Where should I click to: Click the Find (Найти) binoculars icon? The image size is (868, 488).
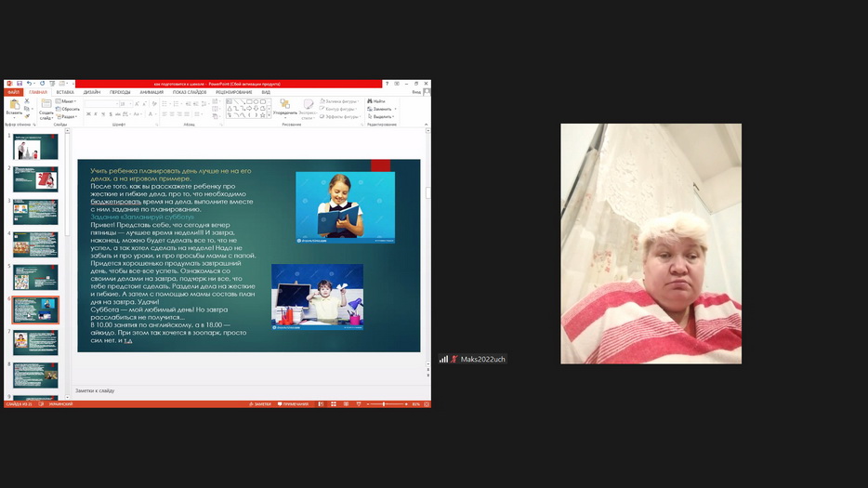click(377, 100)
